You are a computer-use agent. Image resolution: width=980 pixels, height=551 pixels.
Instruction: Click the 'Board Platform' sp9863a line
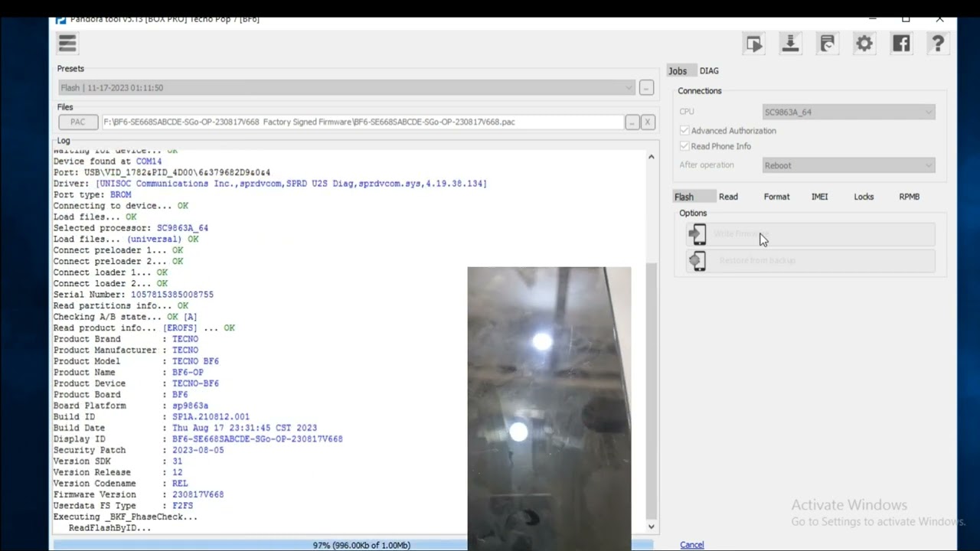[130, 406]
